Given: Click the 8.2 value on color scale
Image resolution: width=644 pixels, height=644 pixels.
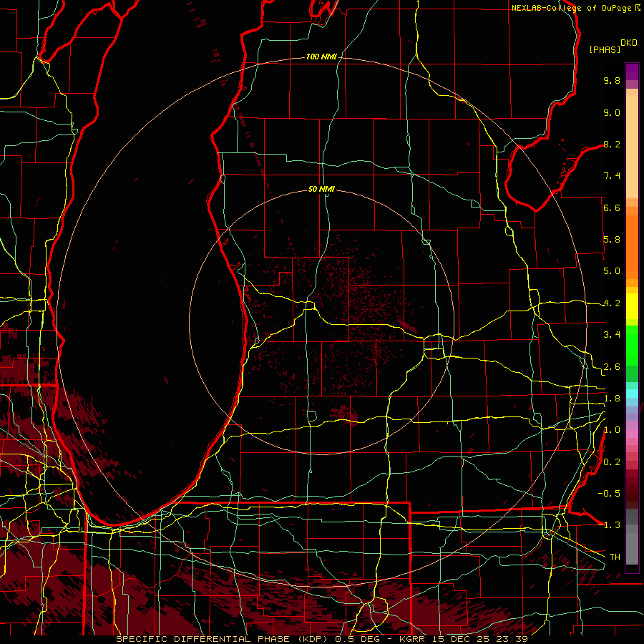Looking at the screenshot, I should pyautogui.click(x=612, y=144).
